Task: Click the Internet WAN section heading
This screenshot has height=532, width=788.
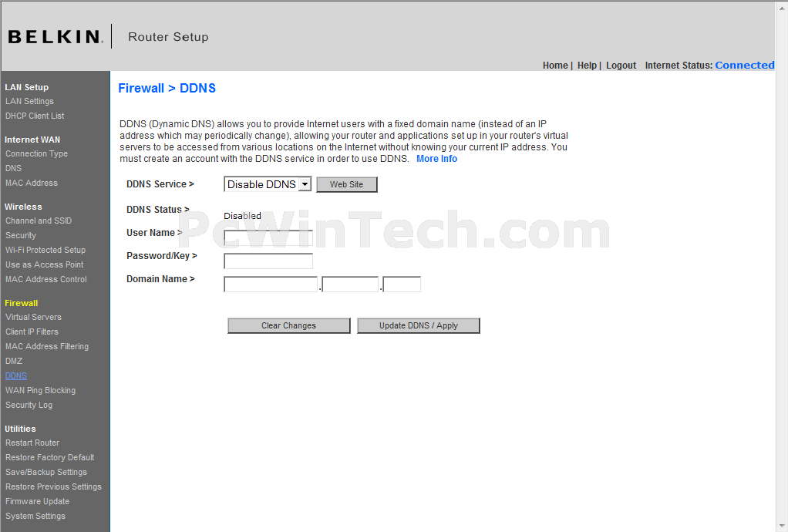Action: point(32,140)
